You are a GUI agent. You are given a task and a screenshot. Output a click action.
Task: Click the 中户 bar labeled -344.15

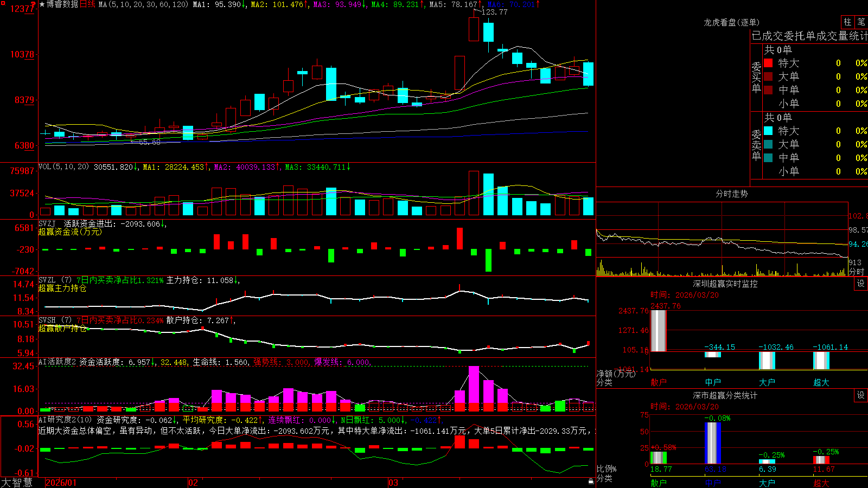(x=713, y=355)
